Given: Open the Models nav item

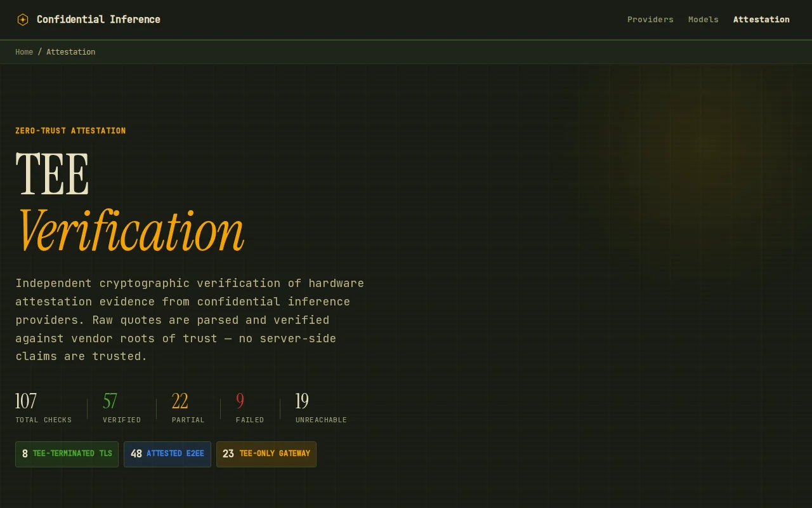Looking at the screenshot, I should (704, 20).
